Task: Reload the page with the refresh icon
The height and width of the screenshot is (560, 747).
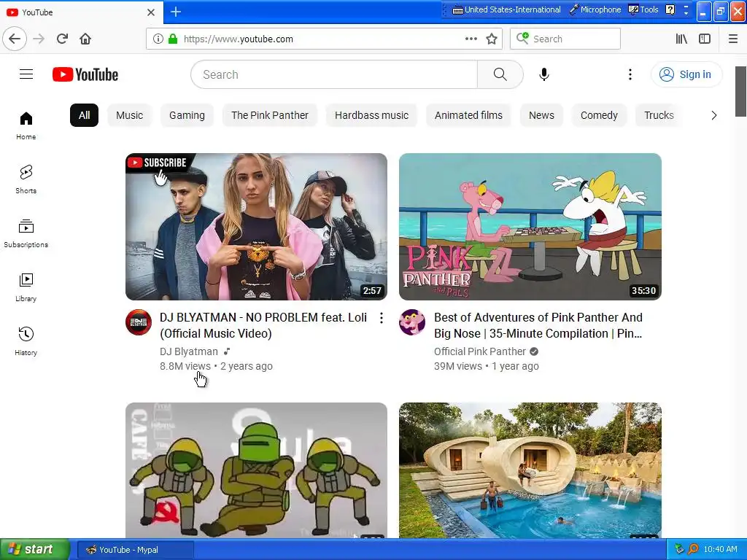Action: click(x=62, y=39)
